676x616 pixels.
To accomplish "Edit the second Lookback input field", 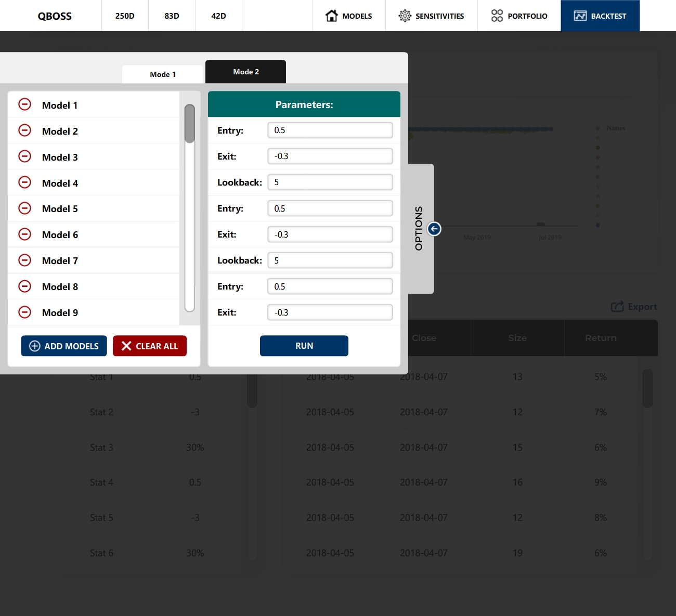I will (330, 260).
